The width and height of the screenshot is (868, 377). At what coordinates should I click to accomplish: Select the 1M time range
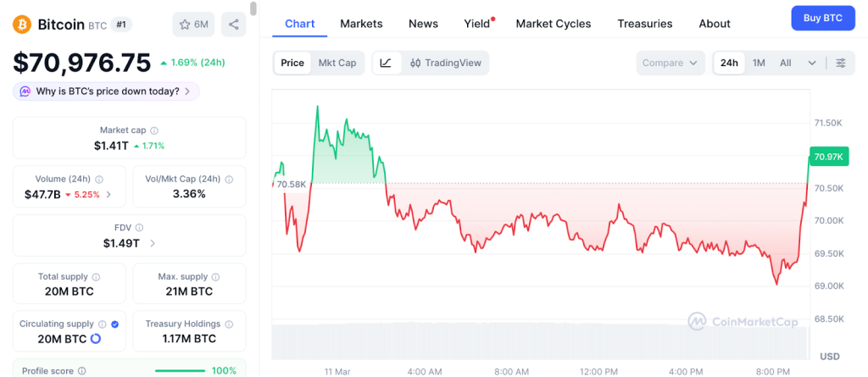[759, 63]
